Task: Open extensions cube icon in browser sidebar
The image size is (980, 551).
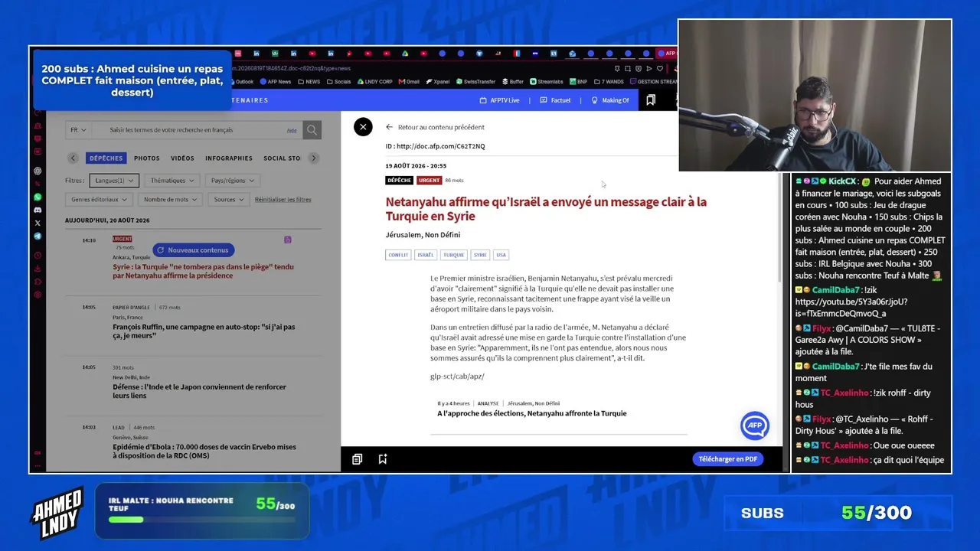Action: (x=38, y=282)
